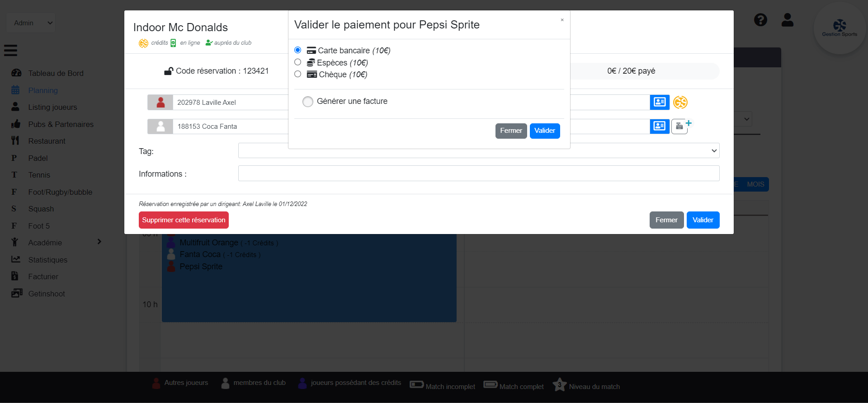The width and height of the screenshot is (868, 403).
Task: Open Foot/Rugby/bubble section
Action: [x=60, y=192]
